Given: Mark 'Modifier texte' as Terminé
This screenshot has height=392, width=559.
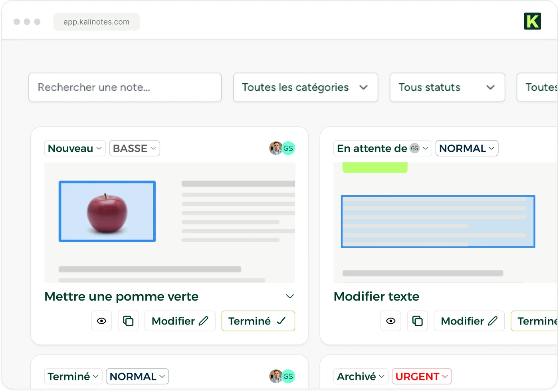Looking at the screenshot, I should (x=534, y=321).
